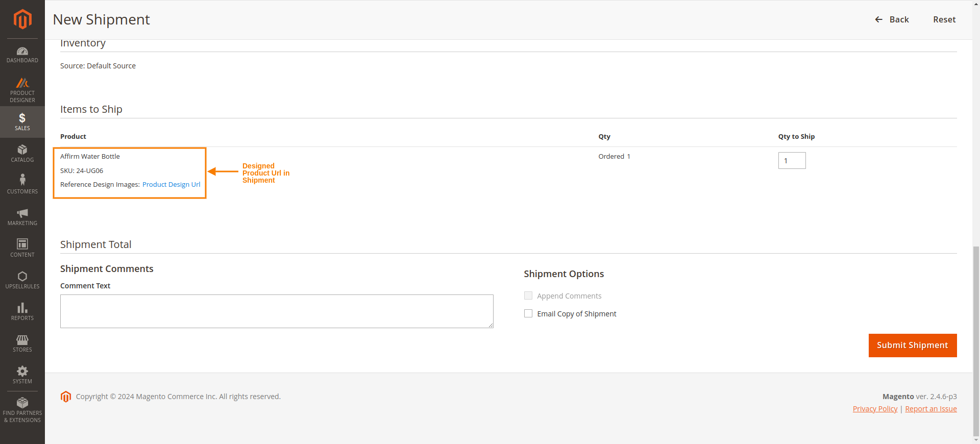This screenshot has height=444, width=980.
Task: Go back using the Back button
Action: [892, 19]
